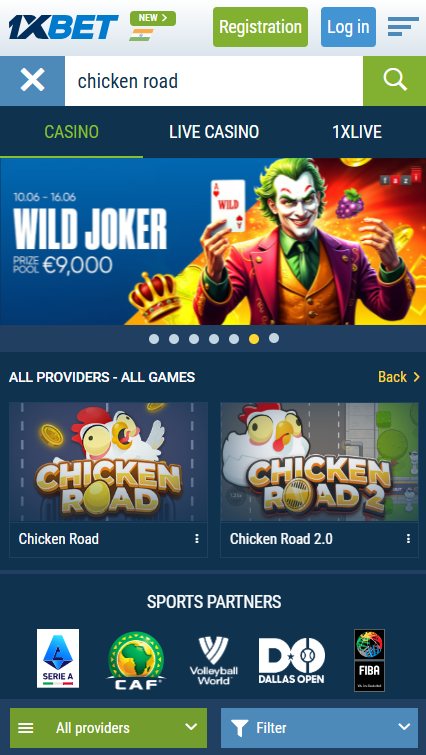The image size is (426, 755).
Task: Expand the All providers dropdown
Action: tap(108, 728)
